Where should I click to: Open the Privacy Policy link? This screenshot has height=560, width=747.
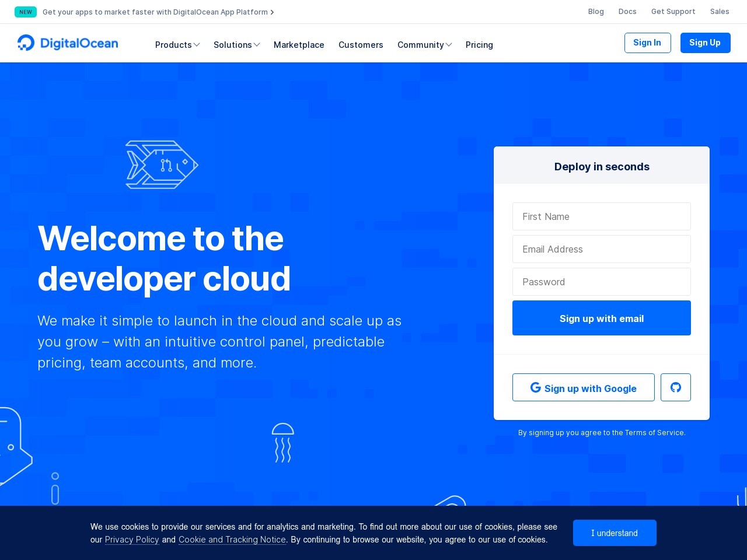tap(132, 540)
